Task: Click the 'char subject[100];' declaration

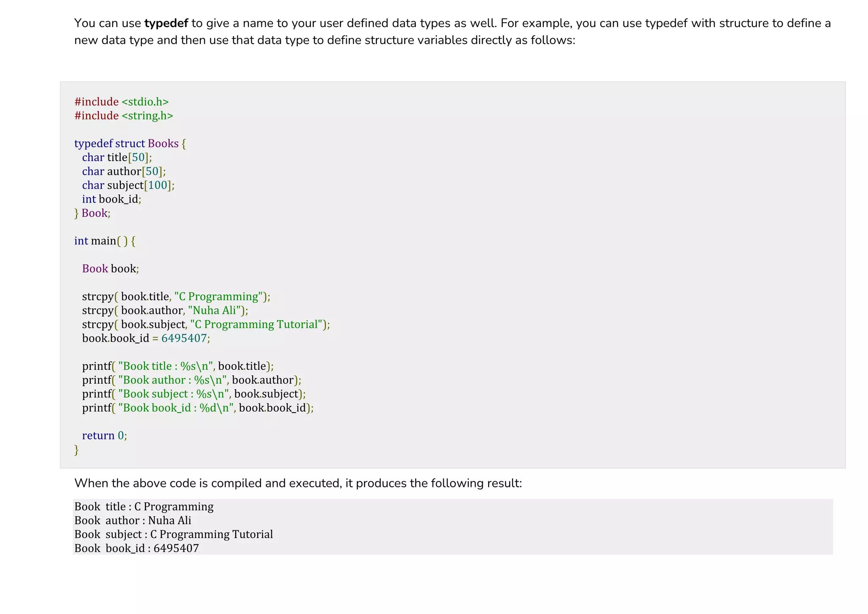Action: click(x=128, y=185)
